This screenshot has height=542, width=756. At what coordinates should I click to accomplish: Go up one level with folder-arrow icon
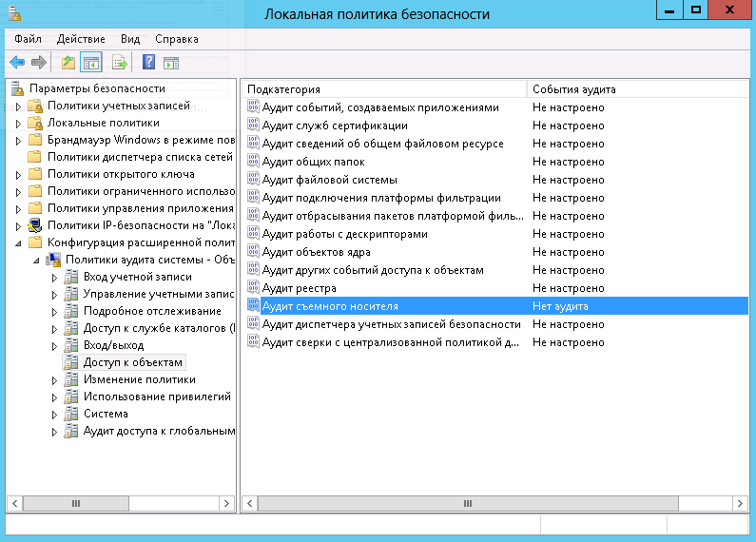[68, 62]
